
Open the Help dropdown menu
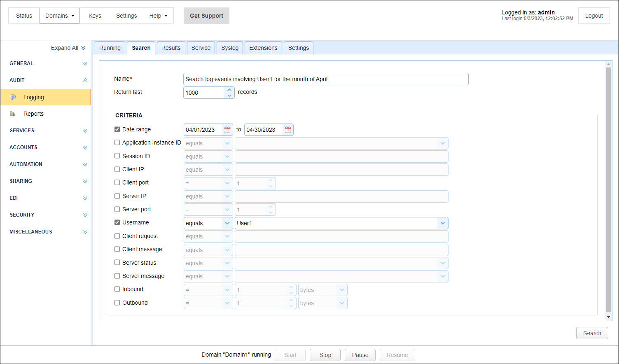click(x=159, y=16)
